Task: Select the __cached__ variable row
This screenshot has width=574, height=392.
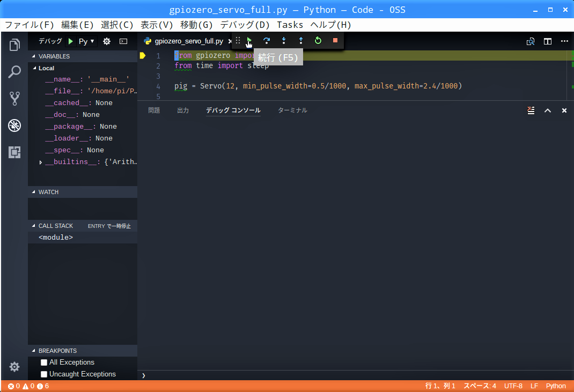Action: 83,103
